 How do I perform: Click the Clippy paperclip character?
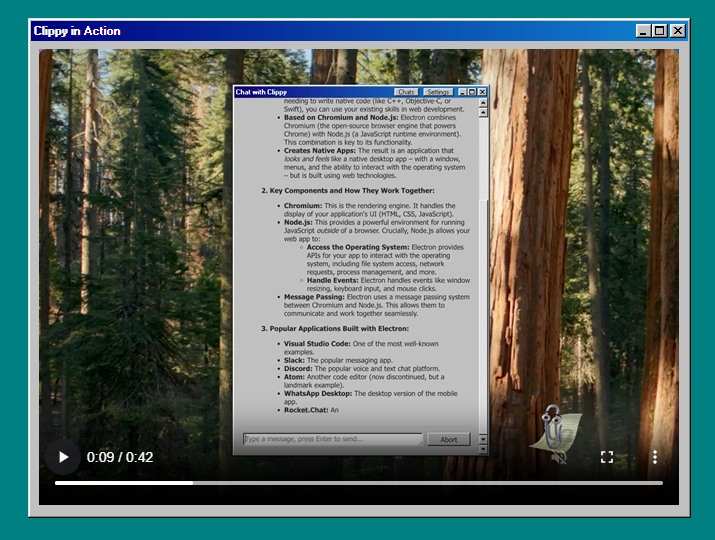551,427
